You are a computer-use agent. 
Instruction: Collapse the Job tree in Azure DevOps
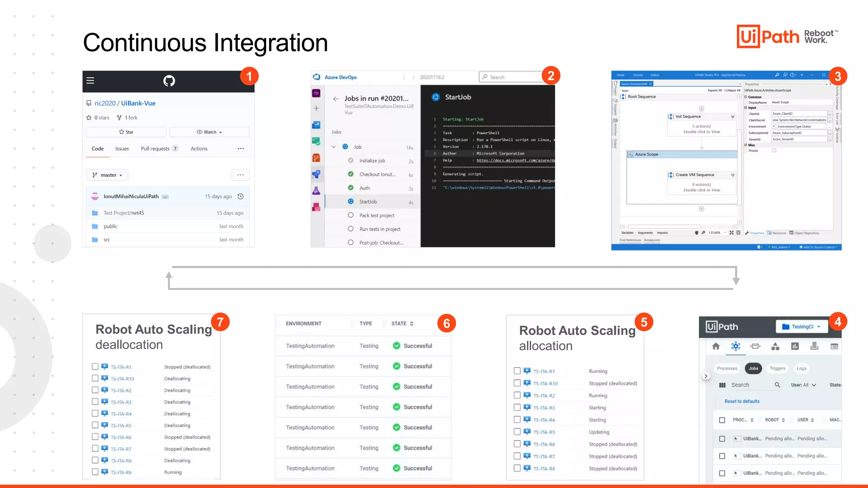[x=334, y=147]
